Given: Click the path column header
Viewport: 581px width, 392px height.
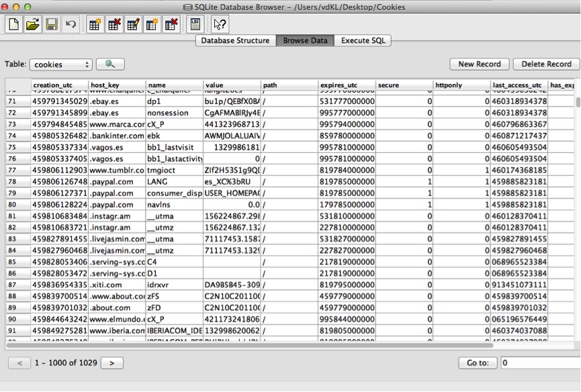Looking at the screenshot, I should 289,85.
